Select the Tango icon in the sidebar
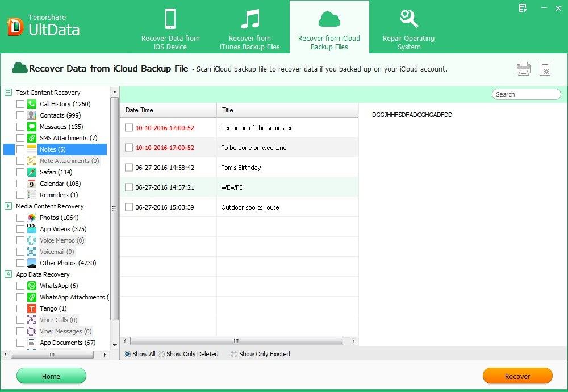The height and width of the screenshot is (392, 568). (x=31, y=308)
